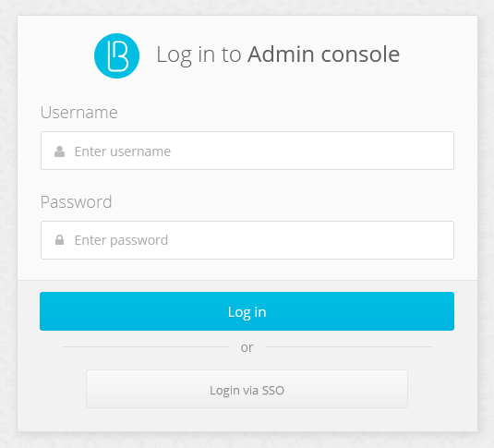The image size is (494, 448).
Task: Click the Username label text
Action: click(79, 113)
